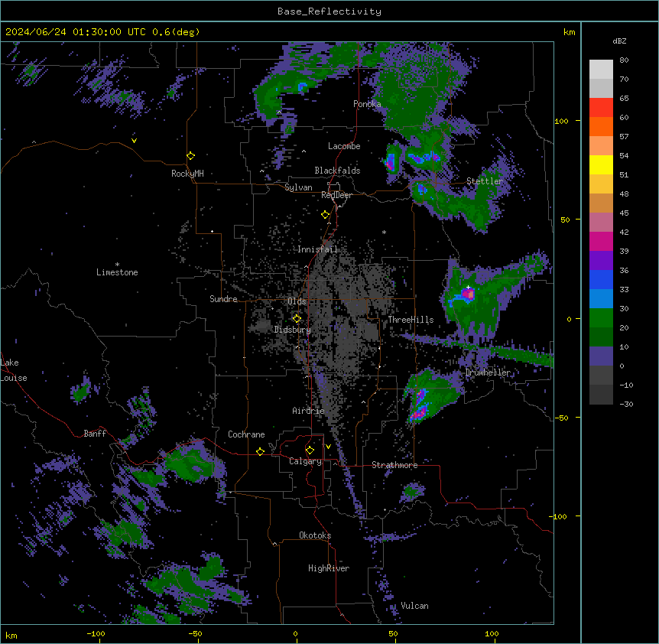Screen dimensions: 659x644
Task: Choose the slate purple 10 dBZ legend swatch
Action: pos(601,356)
